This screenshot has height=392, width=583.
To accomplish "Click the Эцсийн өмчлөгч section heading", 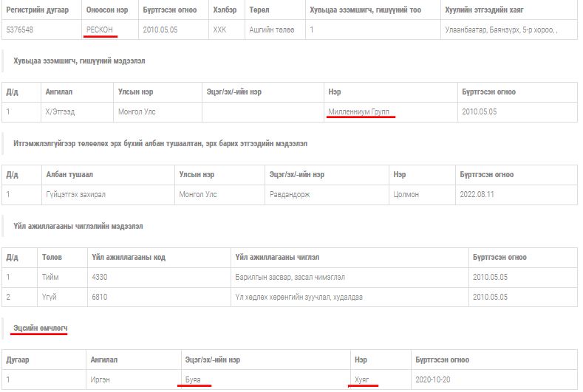I will (41, 326).
